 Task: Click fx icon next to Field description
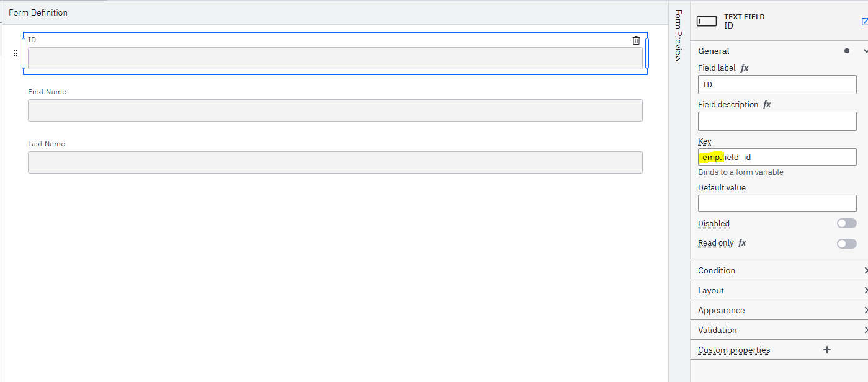(x=767, y=104)
